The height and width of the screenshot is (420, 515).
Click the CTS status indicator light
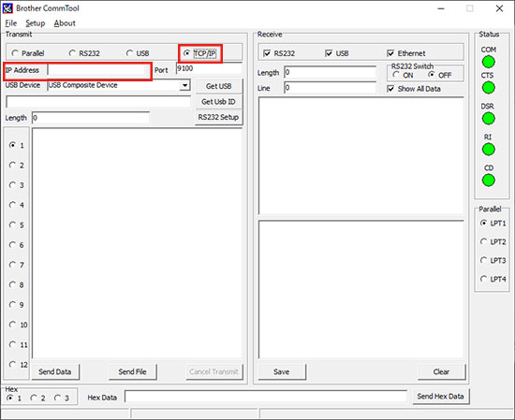pos(489,88)
